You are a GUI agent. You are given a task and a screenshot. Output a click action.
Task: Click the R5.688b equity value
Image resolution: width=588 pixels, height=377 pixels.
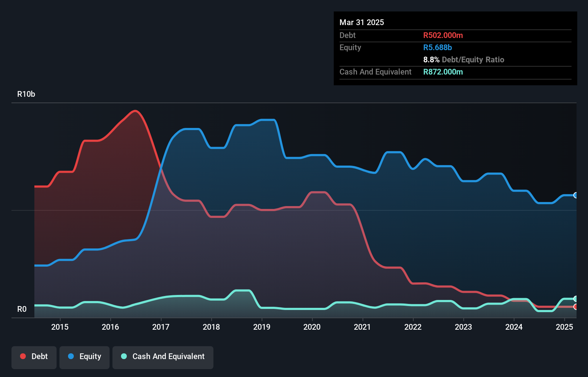438,47
